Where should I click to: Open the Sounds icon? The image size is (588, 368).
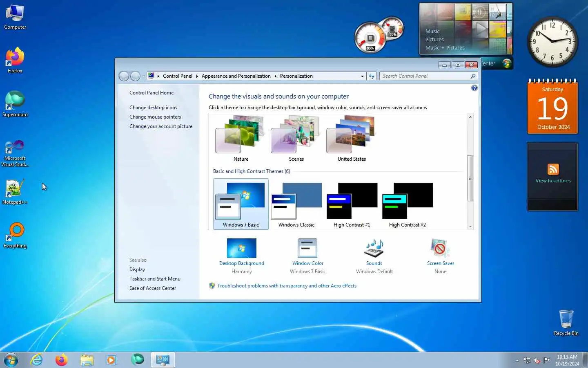tap(374, 248)
